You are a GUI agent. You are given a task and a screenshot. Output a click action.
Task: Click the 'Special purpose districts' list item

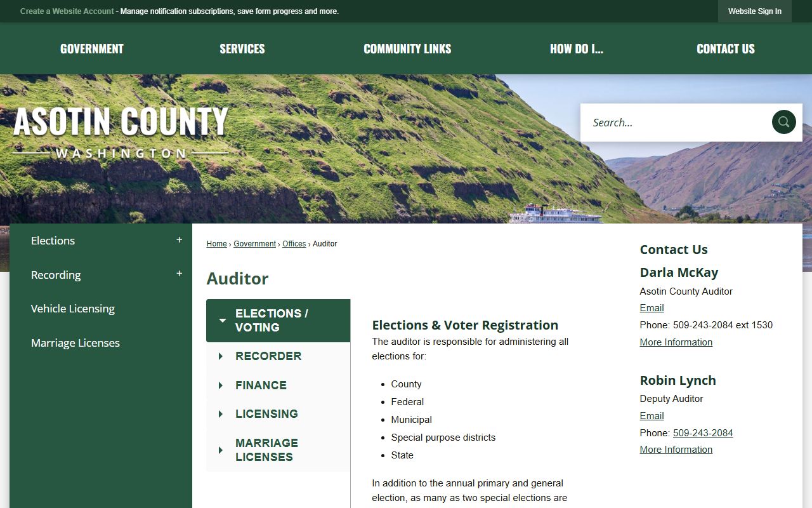[x=443, y=438]
